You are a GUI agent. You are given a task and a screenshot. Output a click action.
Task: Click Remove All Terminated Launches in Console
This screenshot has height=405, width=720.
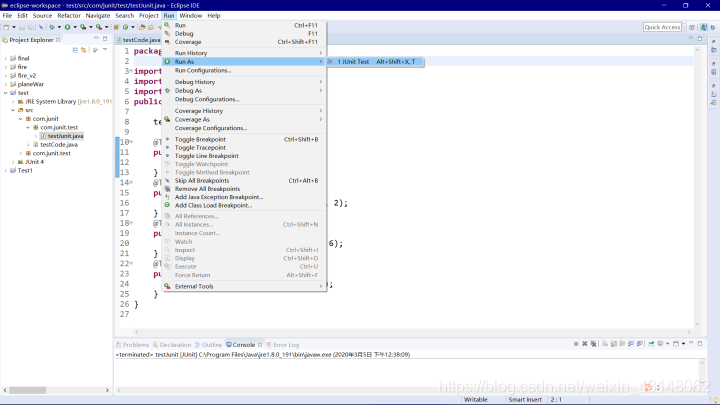[x=593, y=343]
